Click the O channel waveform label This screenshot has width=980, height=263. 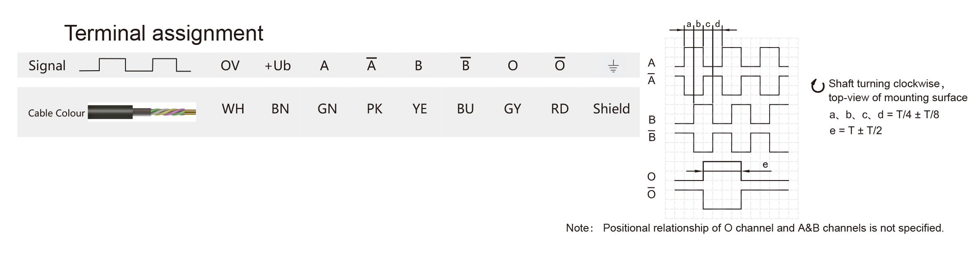651,177
